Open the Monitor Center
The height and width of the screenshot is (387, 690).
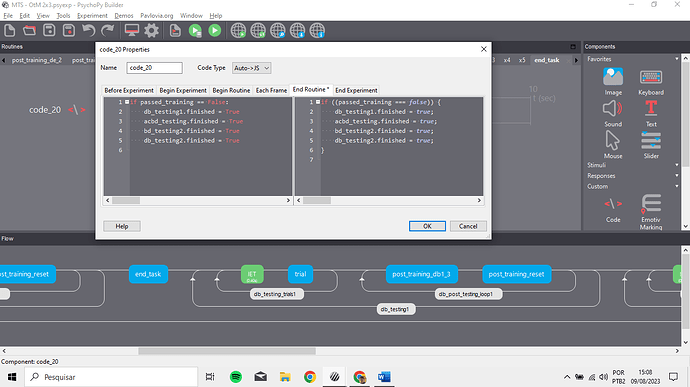[132, 30]
